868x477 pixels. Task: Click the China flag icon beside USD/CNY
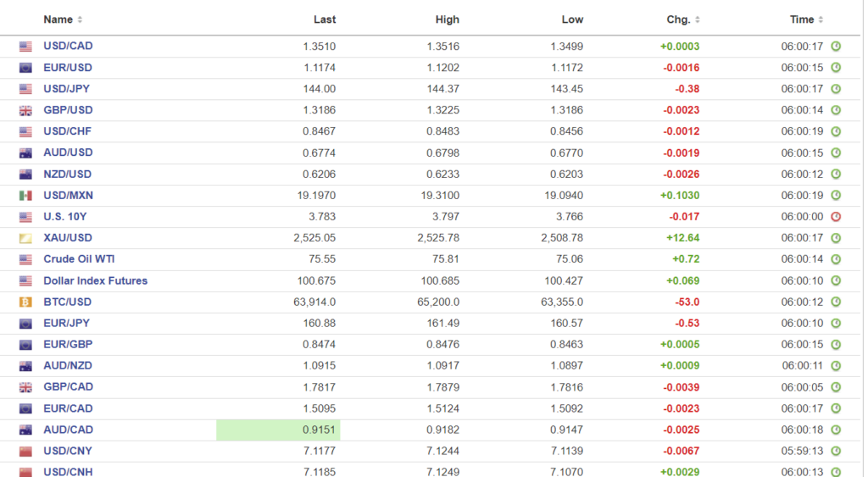25,452
